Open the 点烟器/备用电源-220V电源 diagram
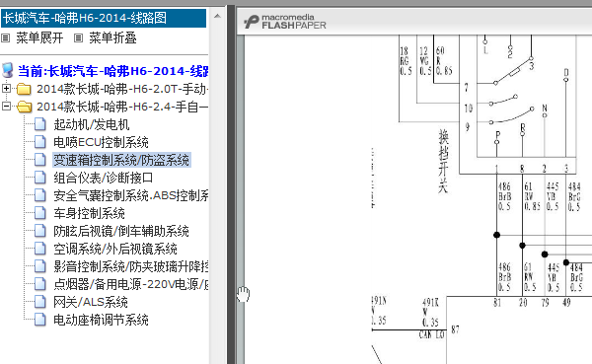The width and height of the screenshot is (592, 364). 131,284
